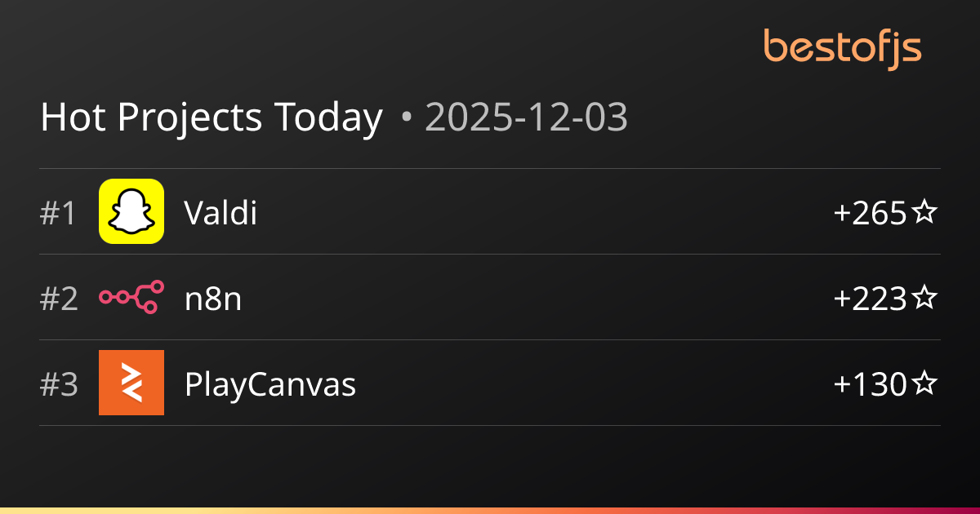Click the pink n8n workflow logo icon
Viewport: 980px width, 514px height.
tap(131, 297)
